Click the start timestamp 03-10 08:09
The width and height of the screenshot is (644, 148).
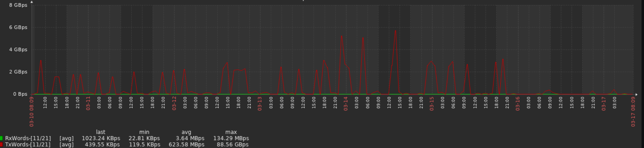click(31, 111)
